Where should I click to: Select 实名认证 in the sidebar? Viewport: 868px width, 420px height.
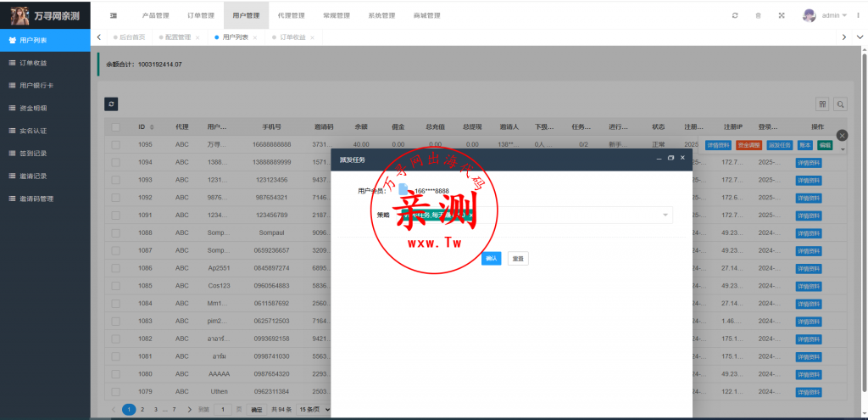coord(45,132)
